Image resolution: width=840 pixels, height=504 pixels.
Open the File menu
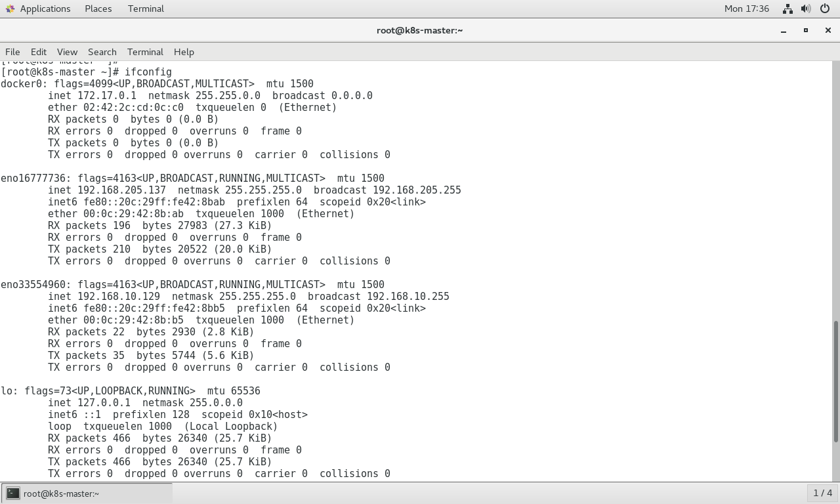tap(12, 52)
